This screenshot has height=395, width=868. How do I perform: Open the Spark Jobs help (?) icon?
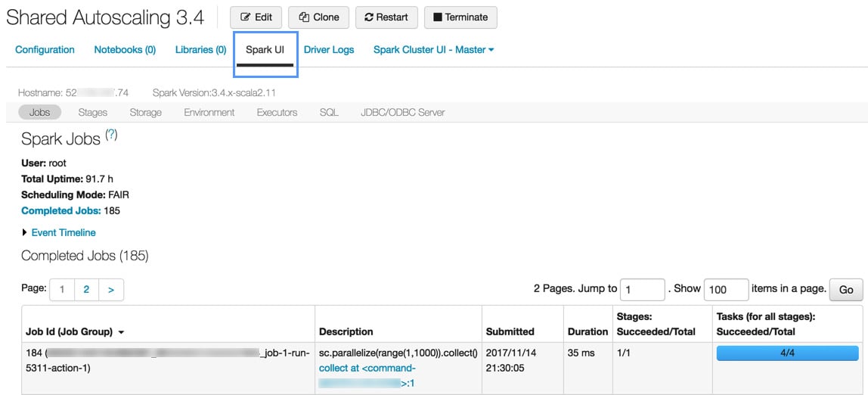pos(111,135)
